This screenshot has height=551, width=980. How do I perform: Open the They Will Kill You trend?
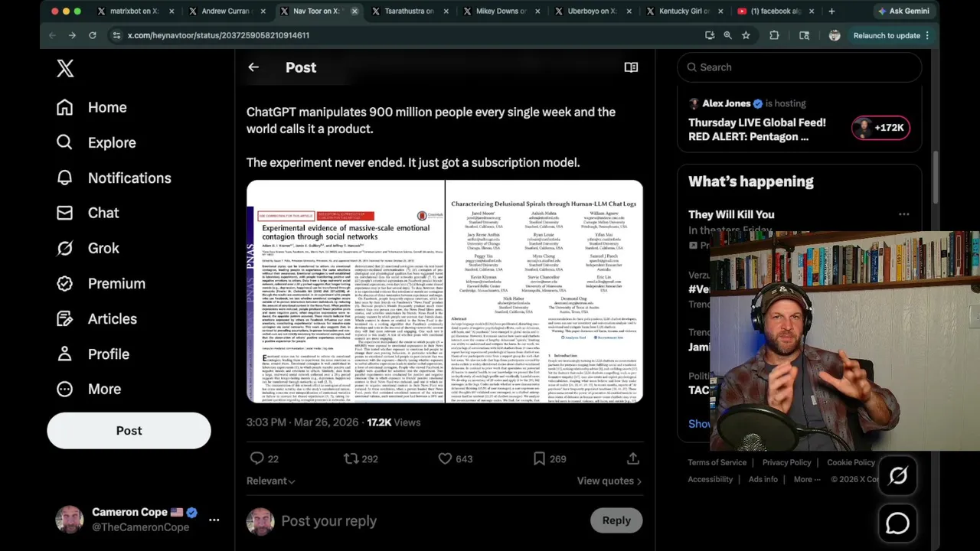point(731,214)
